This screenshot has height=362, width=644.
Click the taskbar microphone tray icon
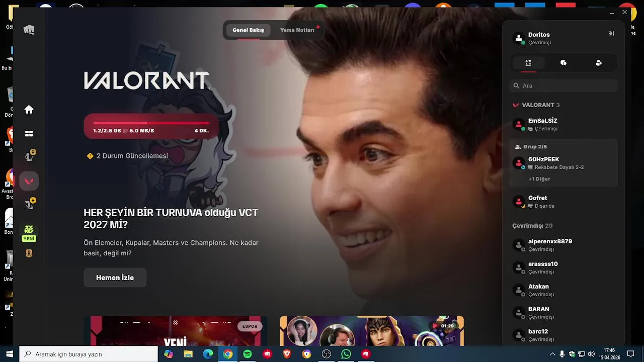click(562, 354)
